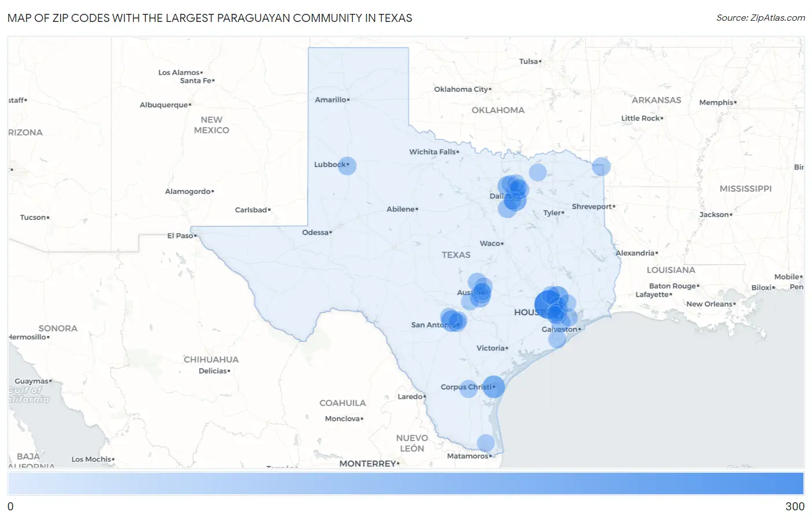Click the CHIHUAHUA state label
812x519 pixels.
(211, 360)
